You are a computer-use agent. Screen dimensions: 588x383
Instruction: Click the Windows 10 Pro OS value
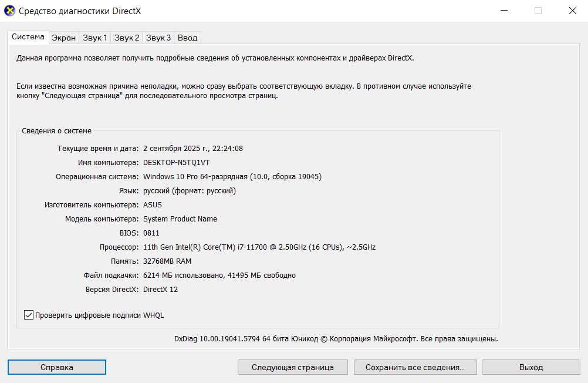pyautogui.click(x=232, y=176)
